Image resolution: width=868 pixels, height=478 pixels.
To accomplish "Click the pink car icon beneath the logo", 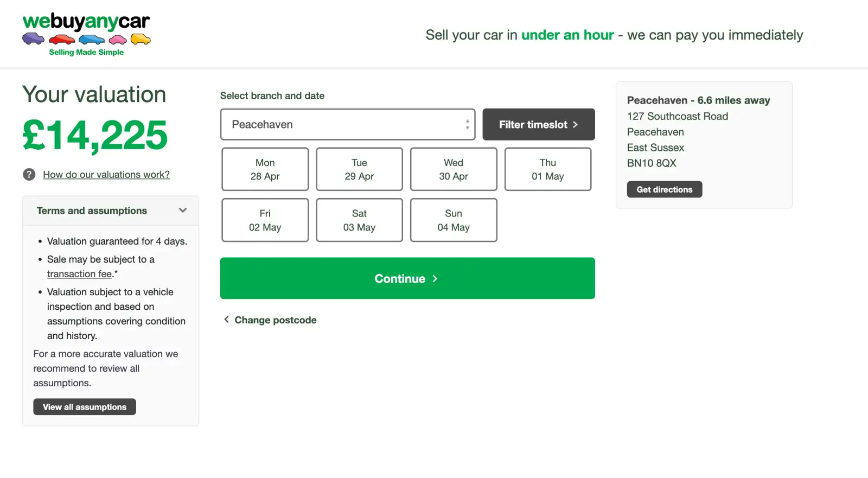I will 118,39.
